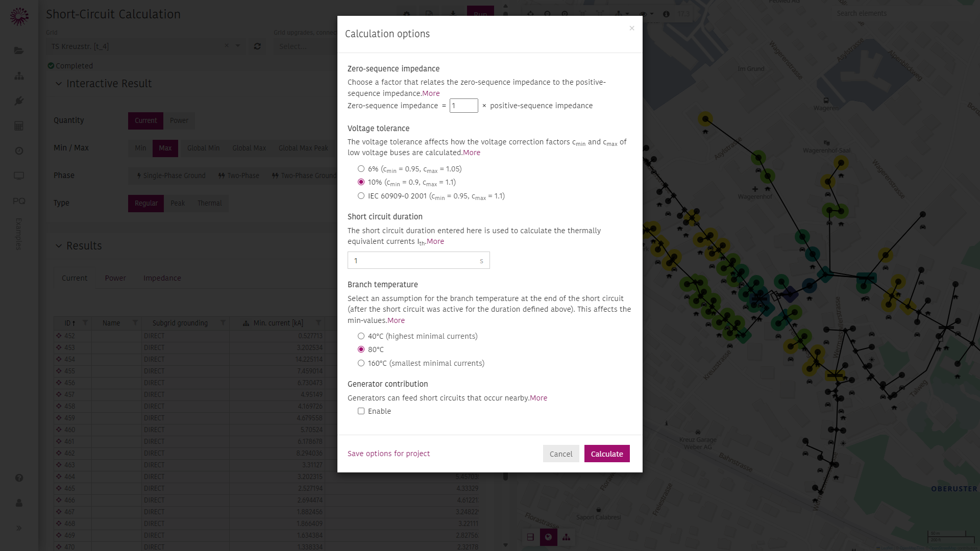Screen dimensions: 980x551
Task: Refresh the selected grid
Action: click(257, 46)
